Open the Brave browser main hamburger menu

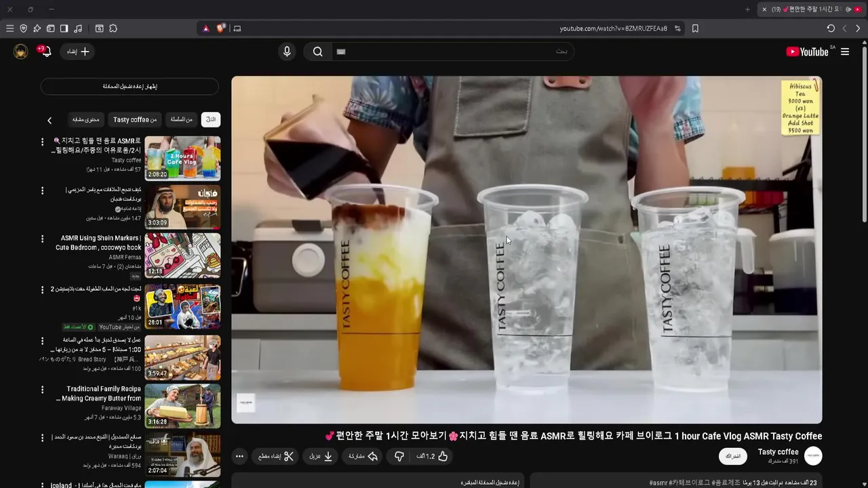click(9, 28)
